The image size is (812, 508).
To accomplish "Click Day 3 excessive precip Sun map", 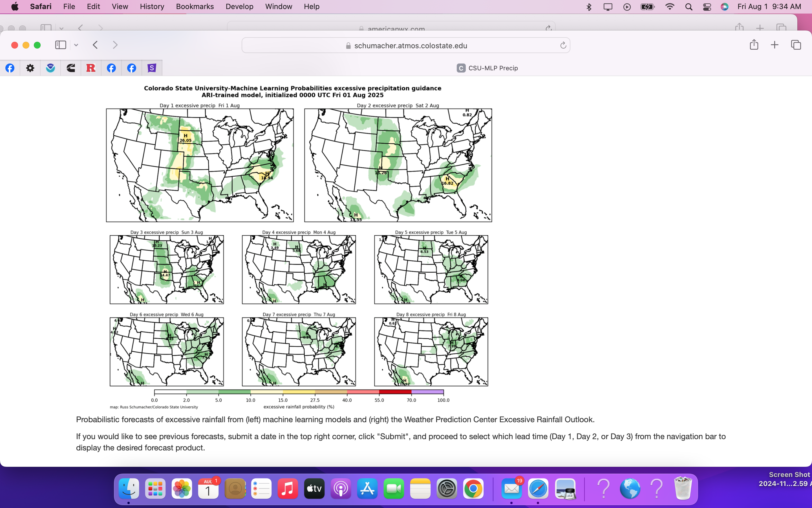I will click(167, 270).
